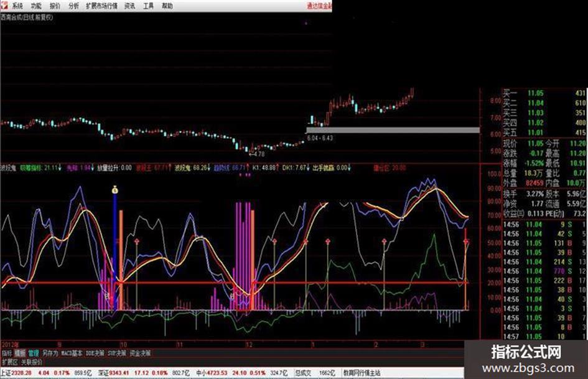Click the 买一 price 11.05 in order book

(x=536, y=93)
